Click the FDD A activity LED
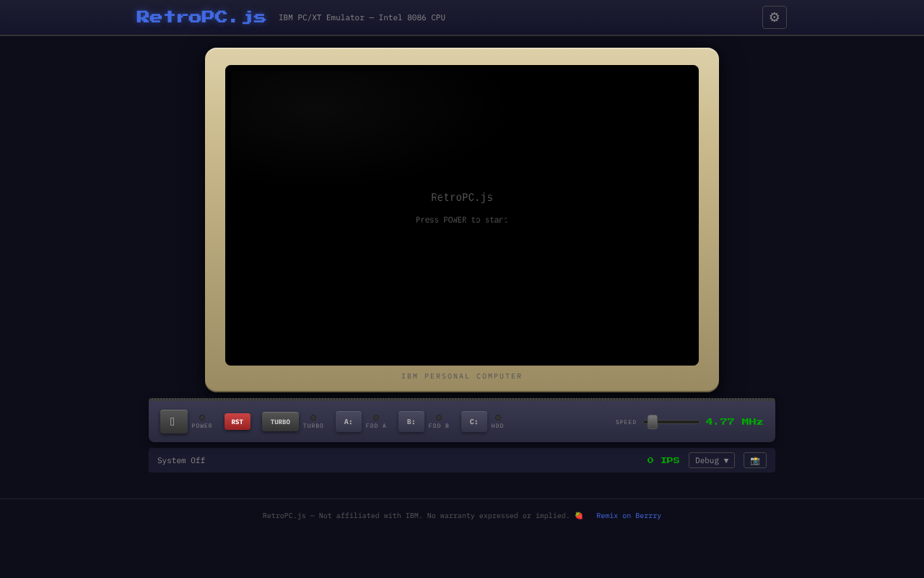This screenshot has height=578, width=924. [377, 417]
